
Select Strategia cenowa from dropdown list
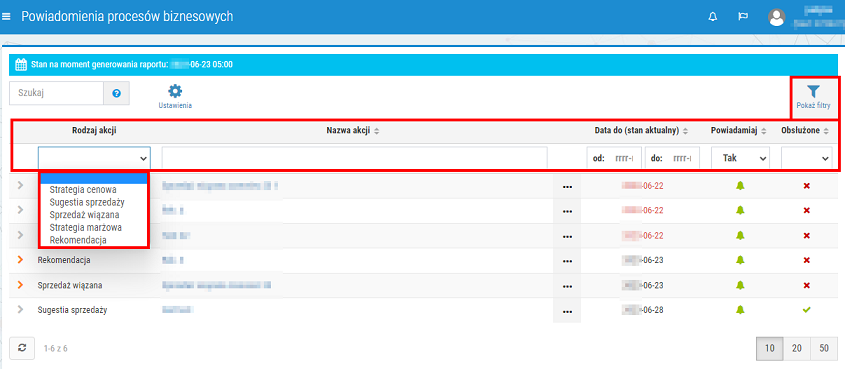point(82,190)
